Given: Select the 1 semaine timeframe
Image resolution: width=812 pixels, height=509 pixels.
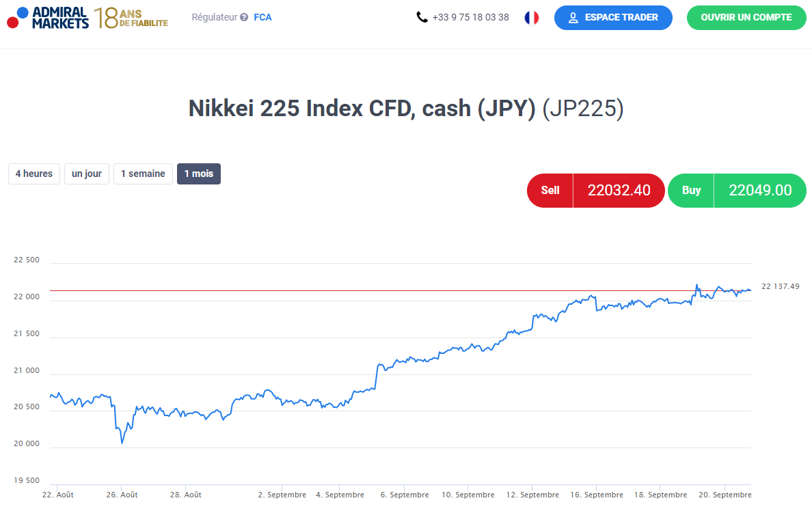Looking at the screenshot, I should [143, 174].
